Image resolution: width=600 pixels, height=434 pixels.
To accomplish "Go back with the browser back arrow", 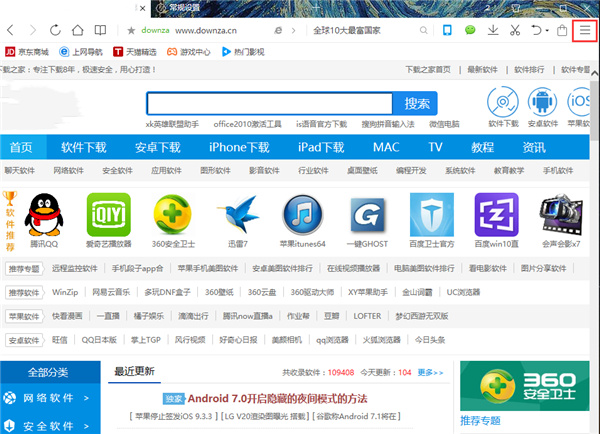I will pyautogui.click(x=10, y=30).
